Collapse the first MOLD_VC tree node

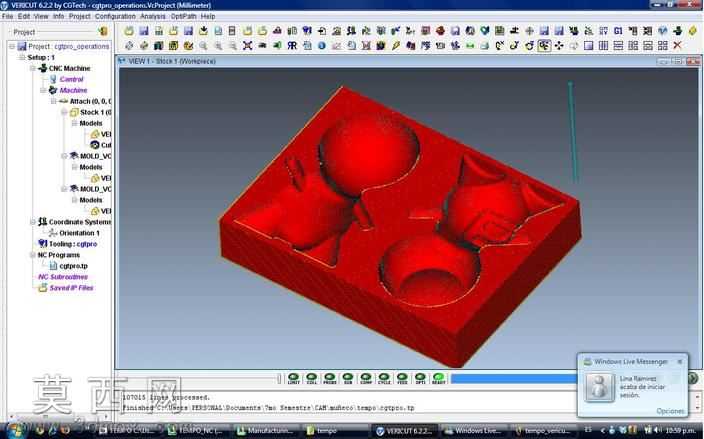(64, 156)
